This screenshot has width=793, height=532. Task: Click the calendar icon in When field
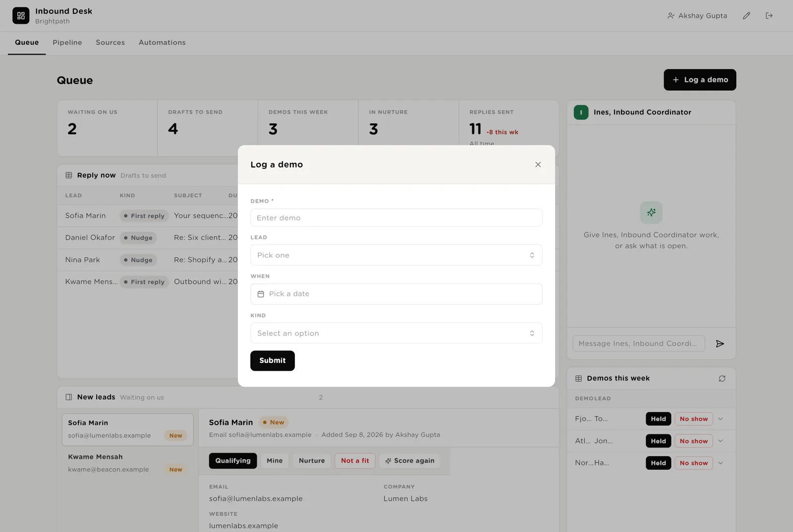pyautogui.click(x=261, y=294)
